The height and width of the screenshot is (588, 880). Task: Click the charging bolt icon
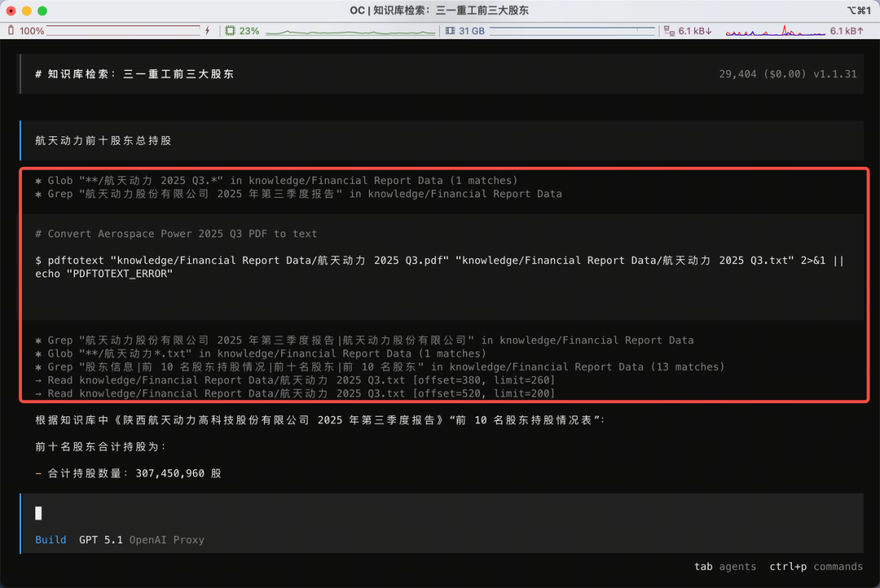(x=208, y=31)
